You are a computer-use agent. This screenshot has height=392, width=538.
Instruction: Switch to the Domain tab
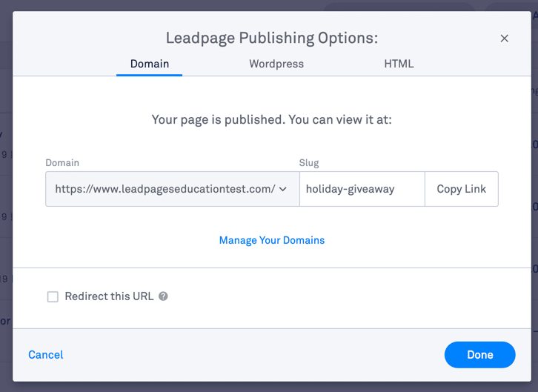click(150, 64)
